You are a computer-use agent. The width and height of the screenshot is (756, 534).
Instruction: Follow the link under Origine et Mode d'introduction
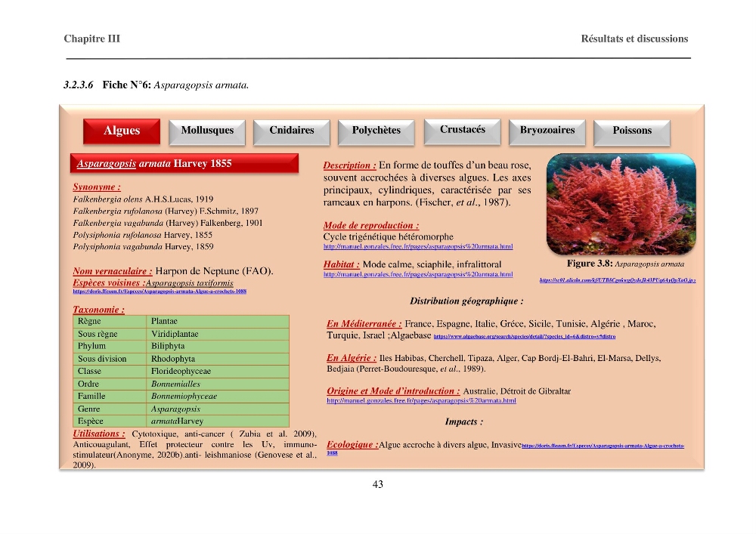421,400
